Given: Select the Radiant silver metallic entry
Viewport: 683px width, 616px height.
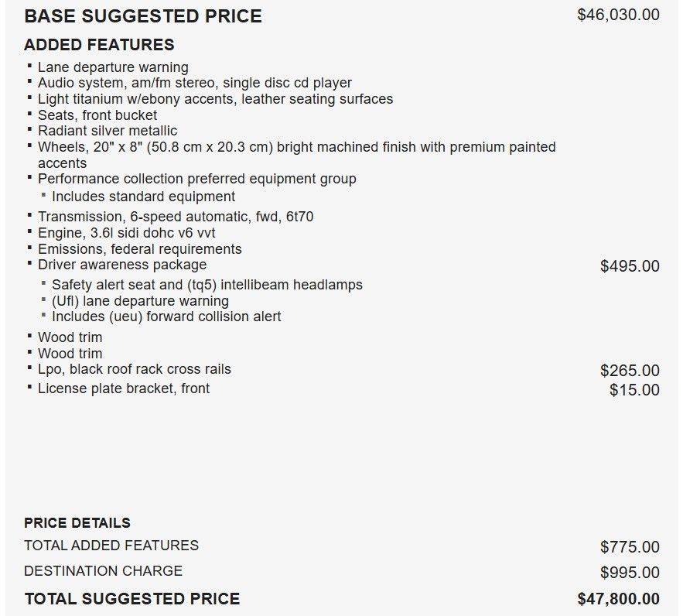Looking at the screenshot, I should pyautogui.click(x=108, y=131).
